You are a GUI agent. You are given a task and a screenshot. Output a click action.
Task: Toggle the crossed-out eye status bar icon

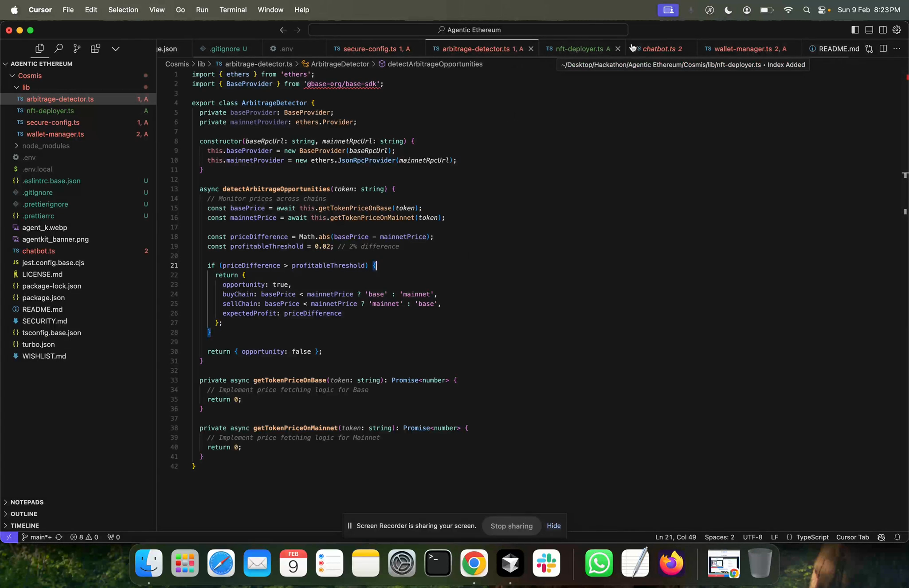point(881,537)
